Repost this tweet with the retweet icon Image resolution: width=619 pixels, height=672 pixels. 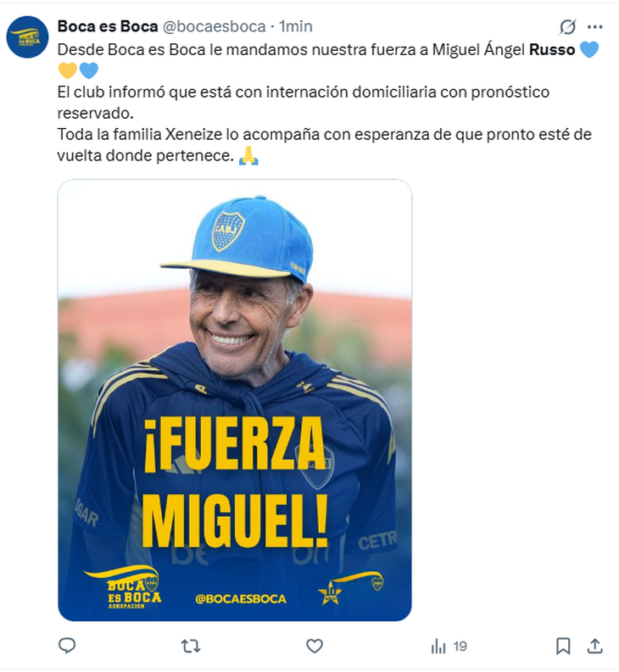(x=191, y=646)
